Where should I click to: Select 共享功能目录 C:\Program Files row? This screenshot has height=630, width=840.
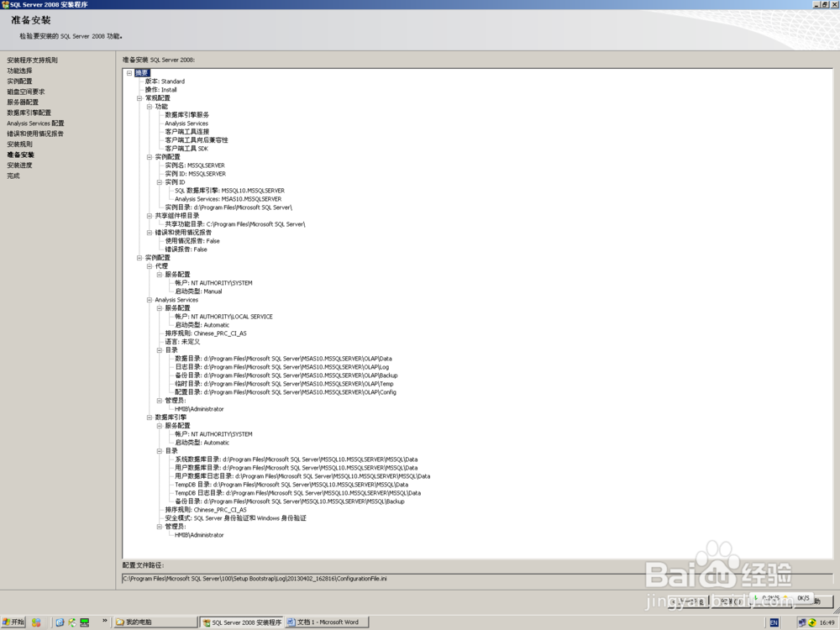coord(235,224)
